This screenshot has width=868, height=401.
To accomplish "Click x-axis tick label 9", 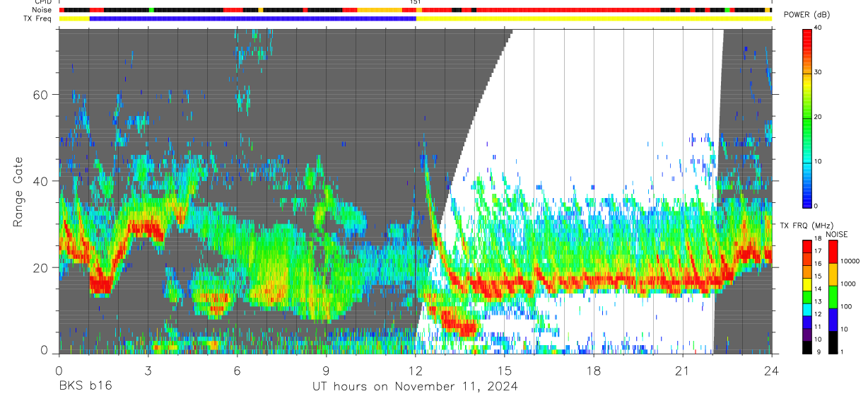I will (326, 370).
